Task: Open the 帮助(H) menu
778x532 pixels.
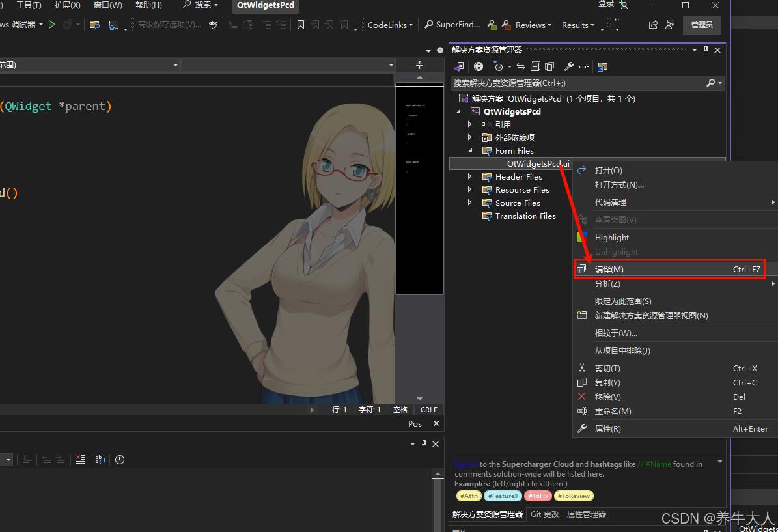Action: coord(148,5)
